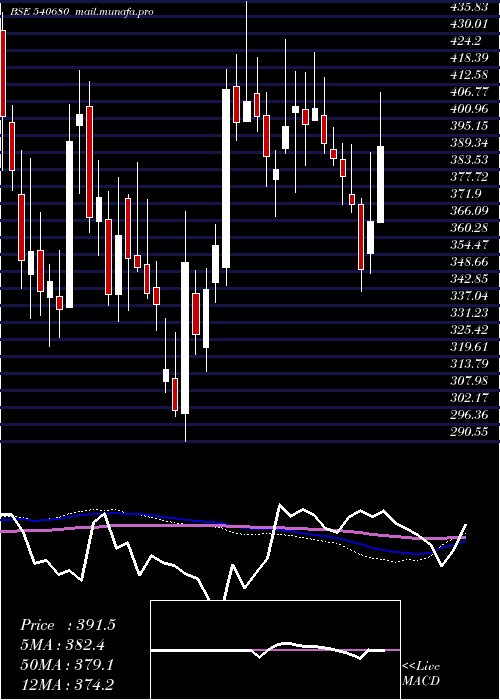Click the 371.9 price axis label
The width and height of the screenshot is (500, 700).
(465, 194)
